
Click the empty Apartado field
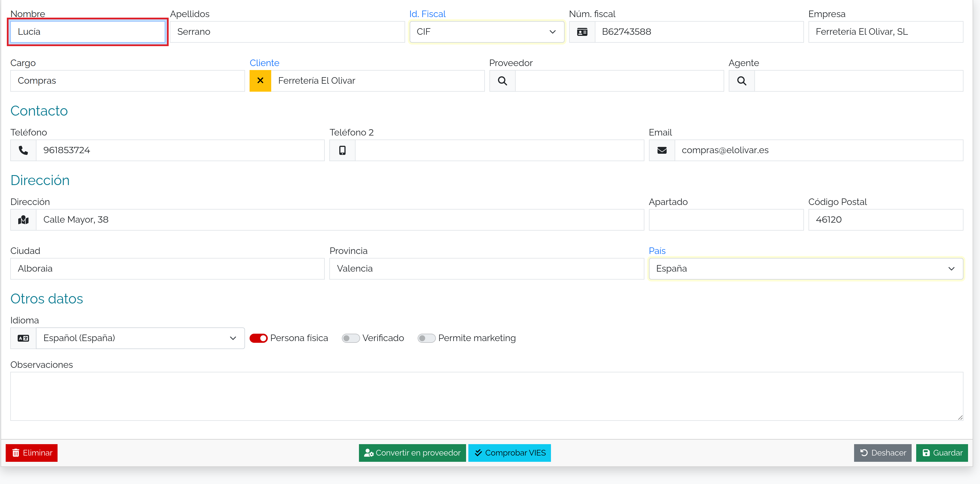click(726, 220)
